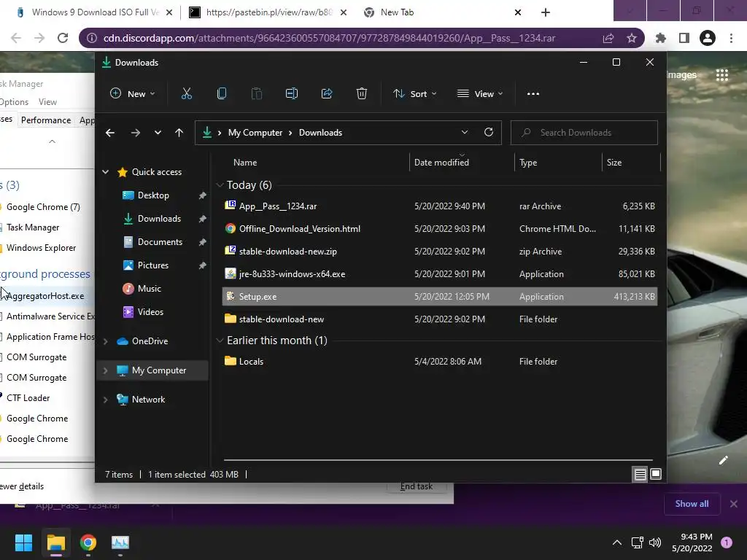747x560 pixels.
Task: Click the Delete trash icon in Explorer toolbar
Action: pos(362,94)
